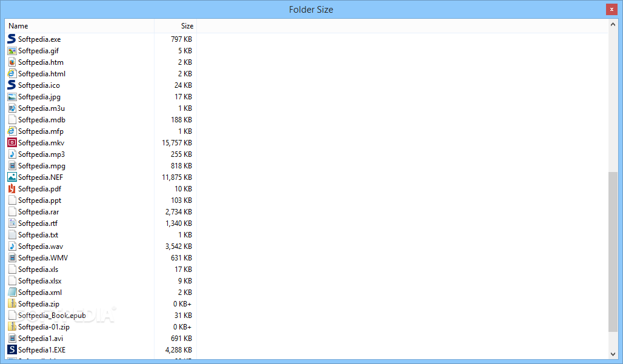The width and height of the screenshot is (623, 364).
Task: Select the Softpedia.zip archive icon
Action: click(x=12, y=304)
